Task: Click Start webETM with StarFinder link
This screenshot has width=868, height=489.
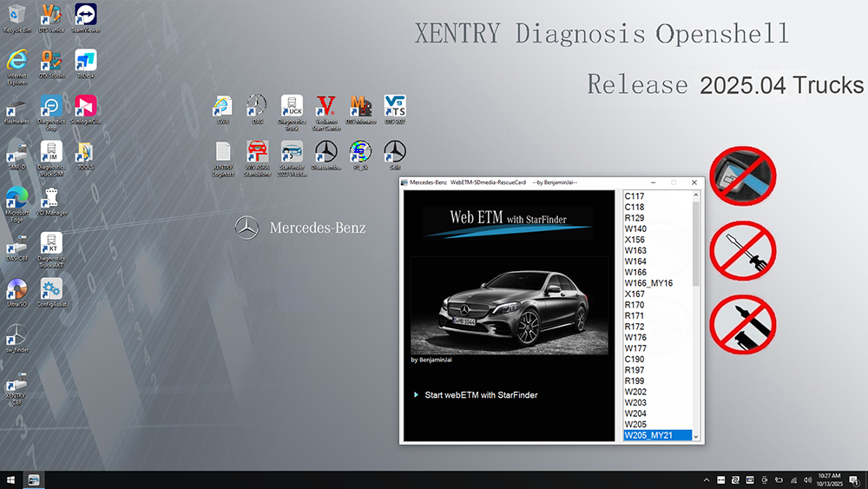Action: (x=480, y=395)
